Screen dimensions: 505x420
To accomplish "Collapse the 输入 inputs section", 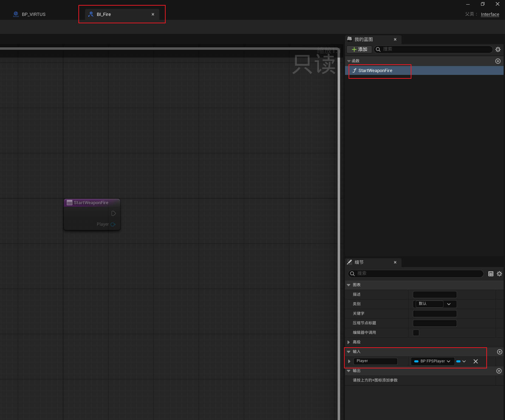I will pos(349,352).
